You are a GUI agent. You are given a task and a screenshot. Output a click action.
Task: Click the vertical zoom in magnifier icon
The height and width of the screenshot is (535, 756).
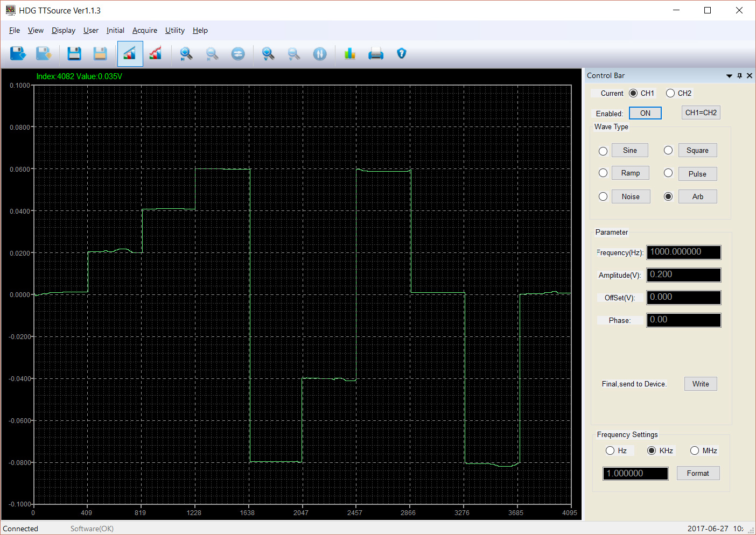click(268, 53)
